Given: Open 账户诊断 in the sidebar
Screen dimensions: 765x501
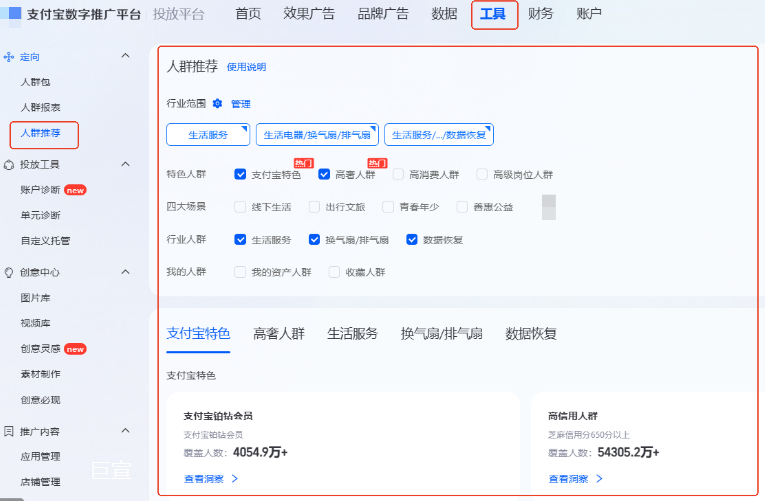Looking at the screenshot, I should (40, 190).
